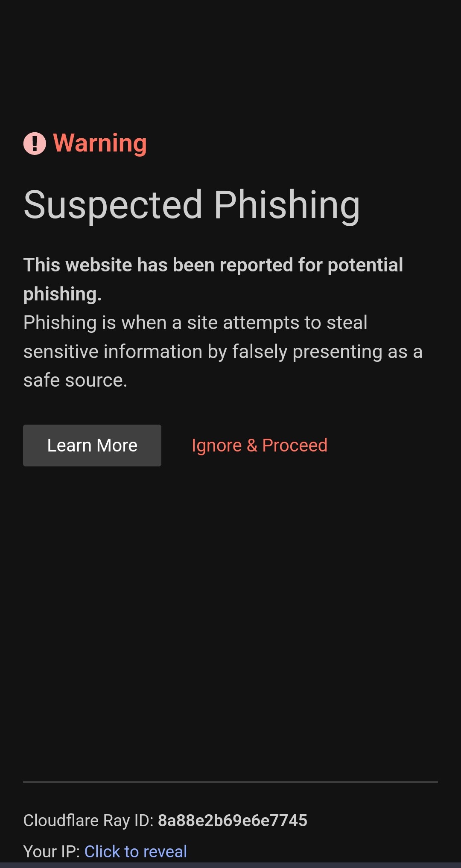Click the word Suspected in the heading
Viewport: 461px width, 868px height.
113,206
